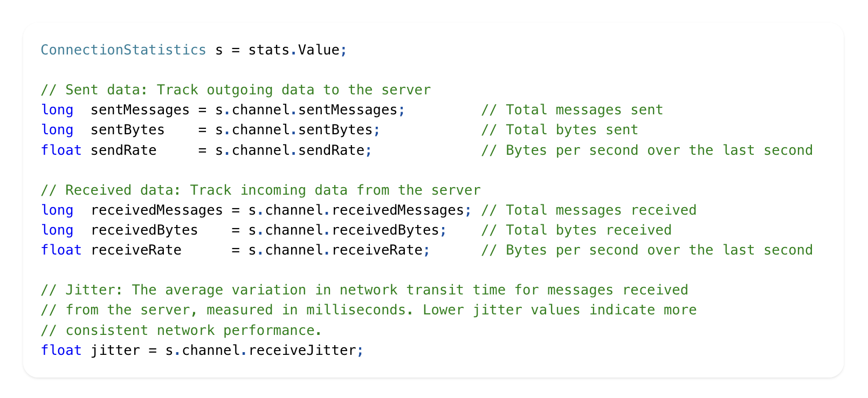Viewport: 868px width, 398px height.
Task: Click the receiveRate variable name
Action: point(136,250)
